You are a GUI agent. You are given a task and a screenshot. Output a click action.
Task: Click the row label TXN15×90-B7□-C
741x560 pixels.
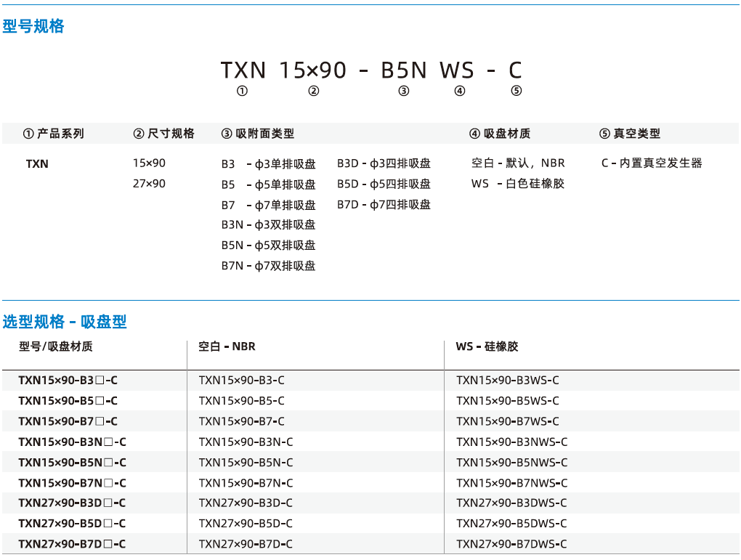[68, 421]
